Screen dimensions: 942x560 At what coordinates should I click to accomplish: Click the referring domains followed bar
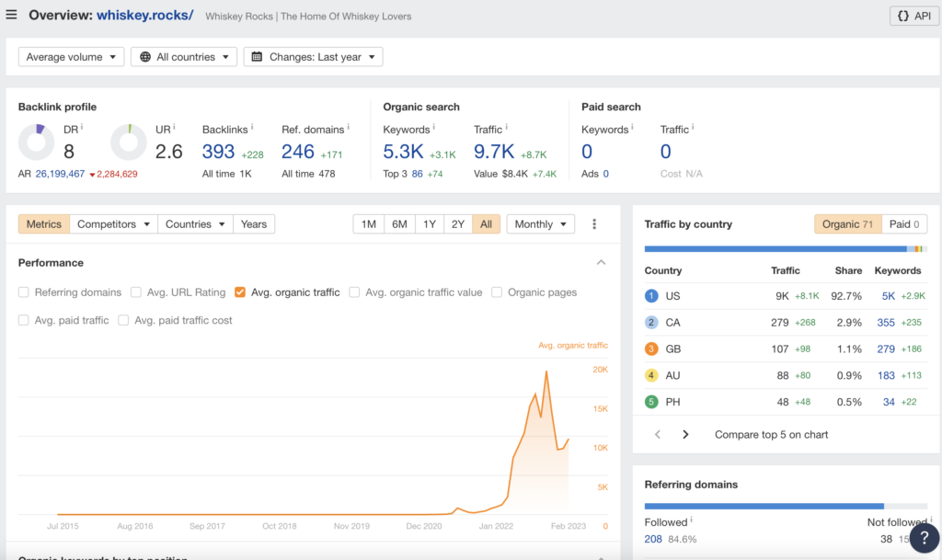(x=764, y=506)
